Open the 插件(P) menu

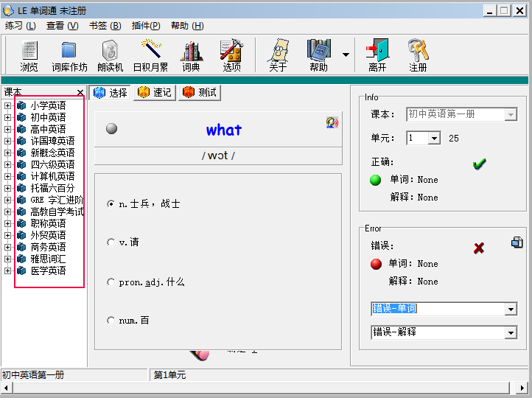point(146,26)
